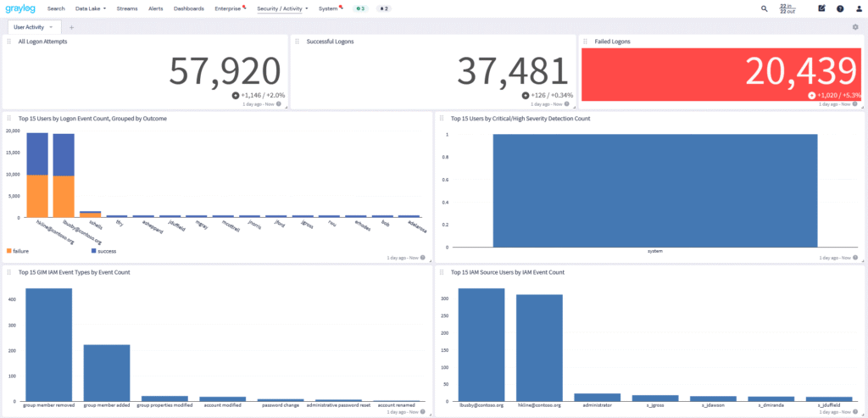The height and width of the screenshot is (418, 868).
Task: Open the scratchpad edit icon
Action: 821,8
